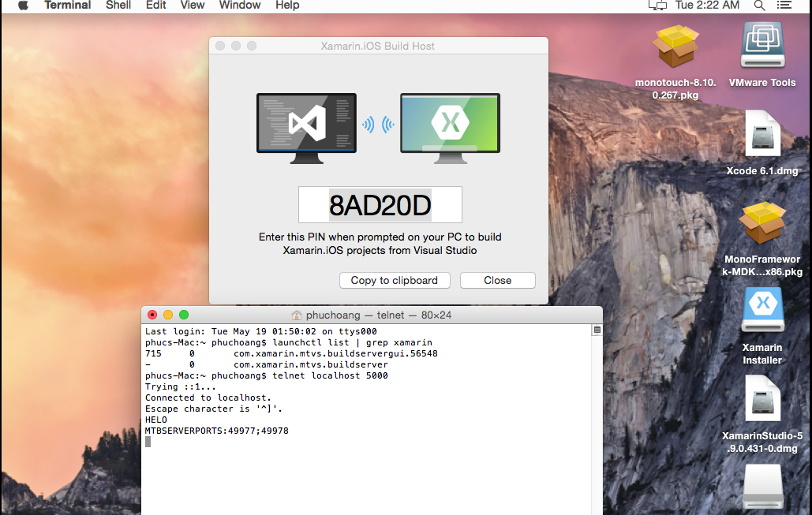Screen dimensions: 812x515
Task: Click the Visual Studio monitor image
Action: point(306,129)
